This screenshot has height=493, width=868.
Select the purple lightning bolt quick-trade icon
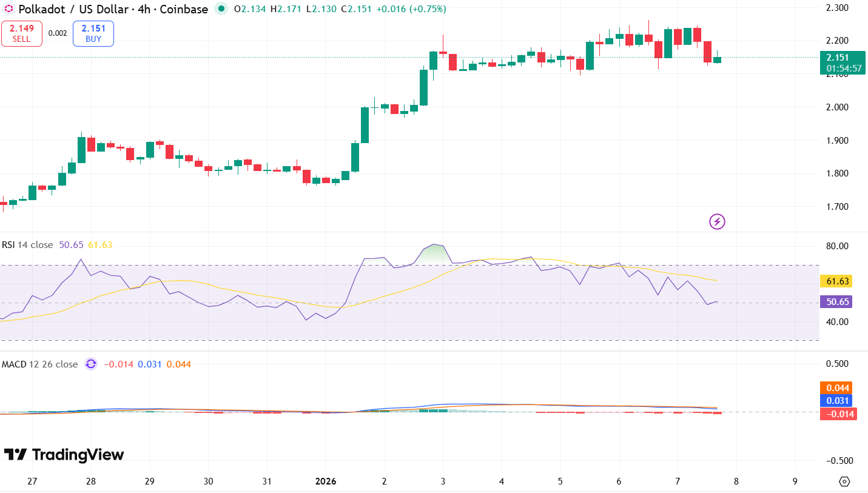coord(717,222)
